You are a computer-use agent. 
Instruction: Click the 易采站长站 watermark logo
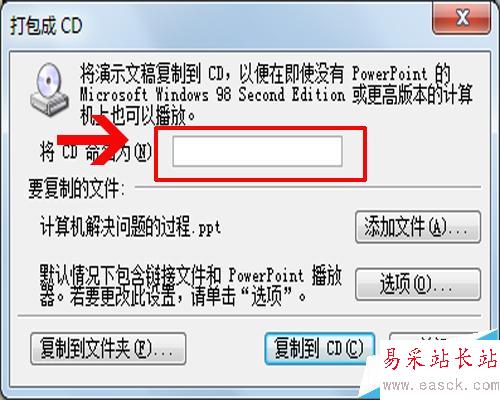click(439, 359)
